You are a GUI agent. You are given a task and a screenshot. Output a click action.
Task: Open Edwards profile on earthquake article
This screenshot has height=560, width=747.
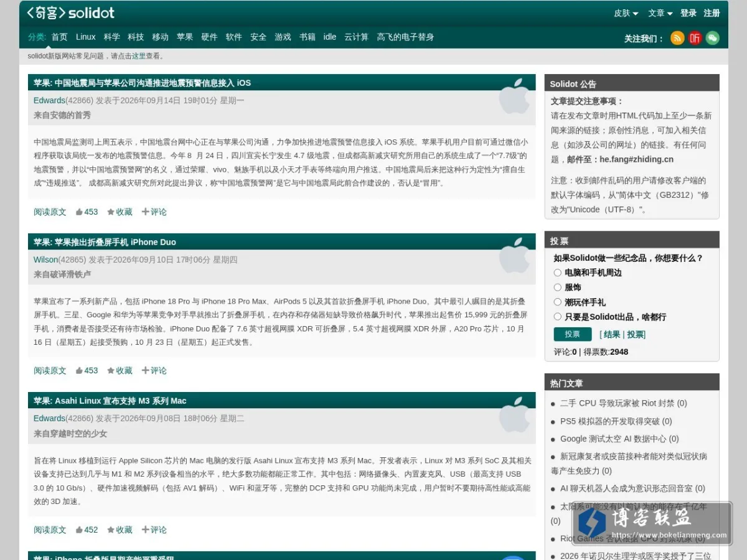tap(49, 100)
